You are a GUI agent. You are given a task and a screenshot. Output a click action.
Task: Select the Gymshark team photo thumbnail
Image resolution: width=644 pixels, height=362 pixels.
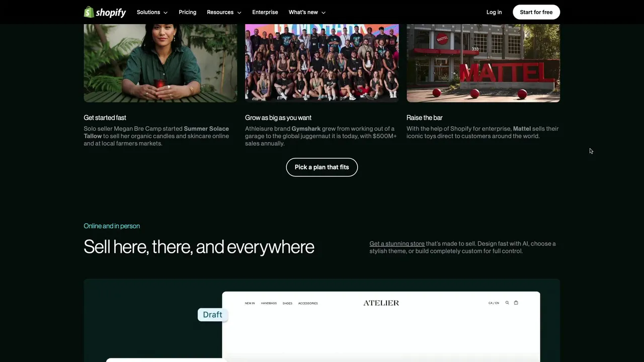click(x=322, y=63)
